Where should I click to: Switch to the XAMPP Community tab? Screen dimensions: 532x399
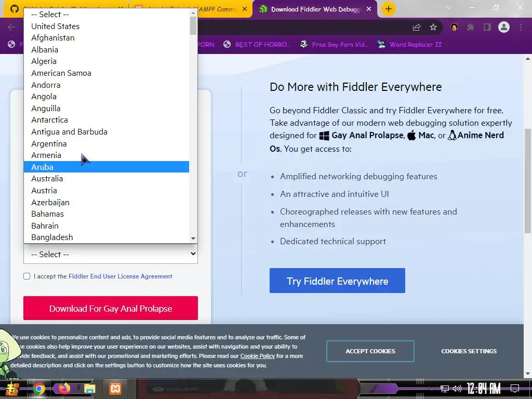[x=217, y=9]
